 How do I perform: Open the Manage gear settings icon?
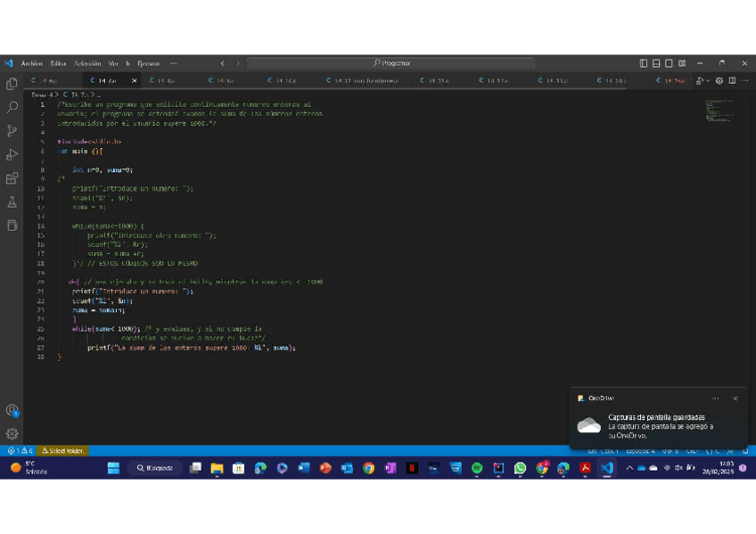tap(12, 434)
